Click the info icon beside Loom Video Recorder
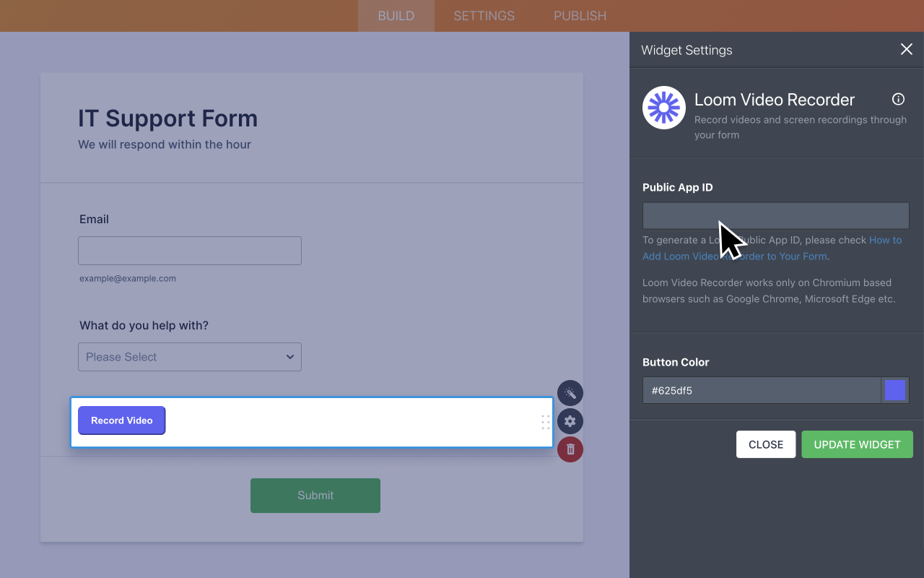 pyautogui.click(x=898, y=99)
